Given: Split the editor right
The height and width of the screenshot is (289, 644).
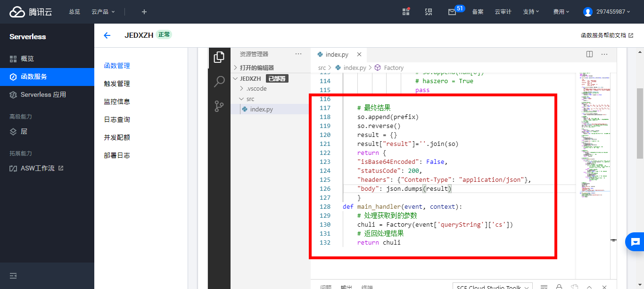Looking at the screenshot, I should pyautogui.click(x=589, y=54).
